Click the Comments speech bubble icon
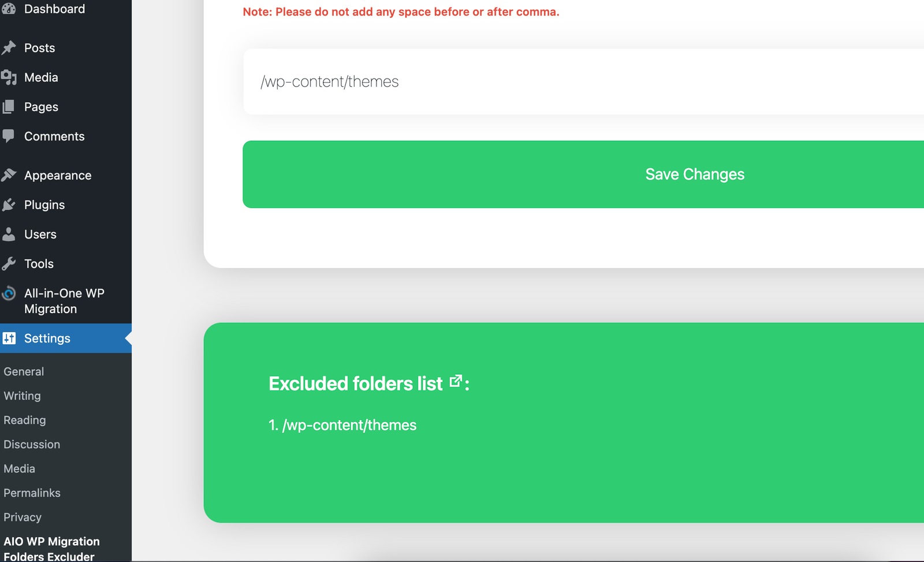Screen dimensions: 924x562 coord(9,136)
